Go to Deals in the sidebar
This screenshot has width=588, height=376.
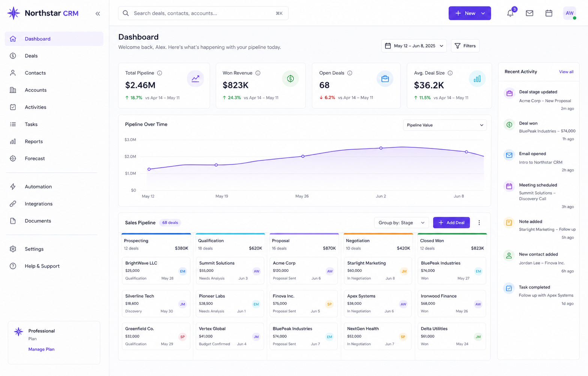click(54, 56)
